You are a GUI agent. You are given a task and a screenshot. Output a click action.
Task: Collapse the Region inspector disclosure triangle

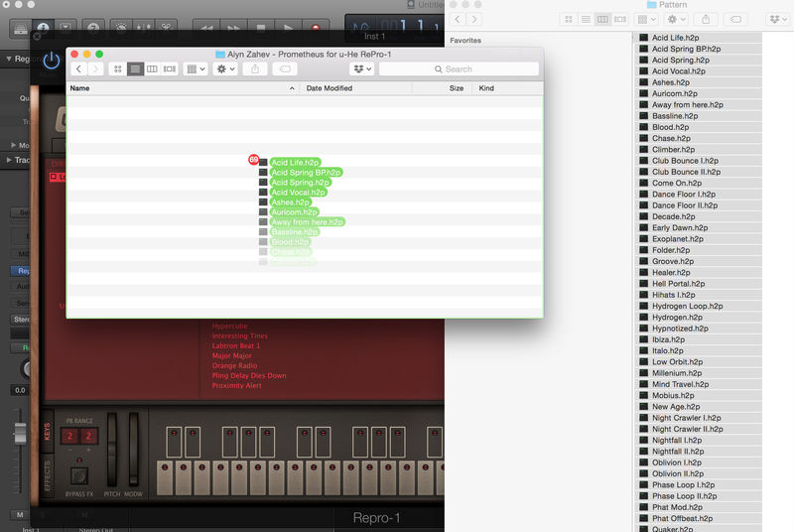point(9,59)
